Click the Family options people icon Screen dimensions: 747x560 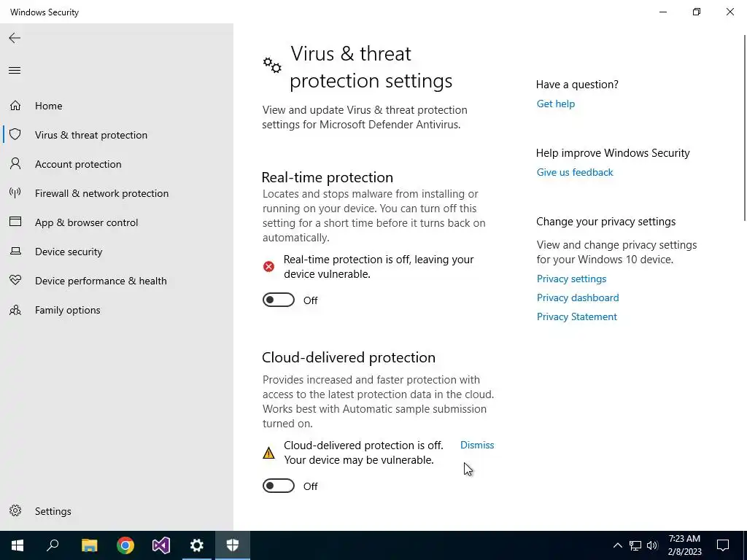[15, 310]
